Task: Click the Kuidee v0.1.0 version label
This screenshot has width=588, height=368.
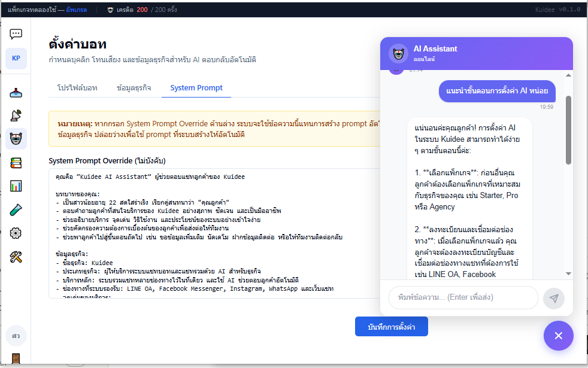Action: pyautogui.click(x=557, y=10)
